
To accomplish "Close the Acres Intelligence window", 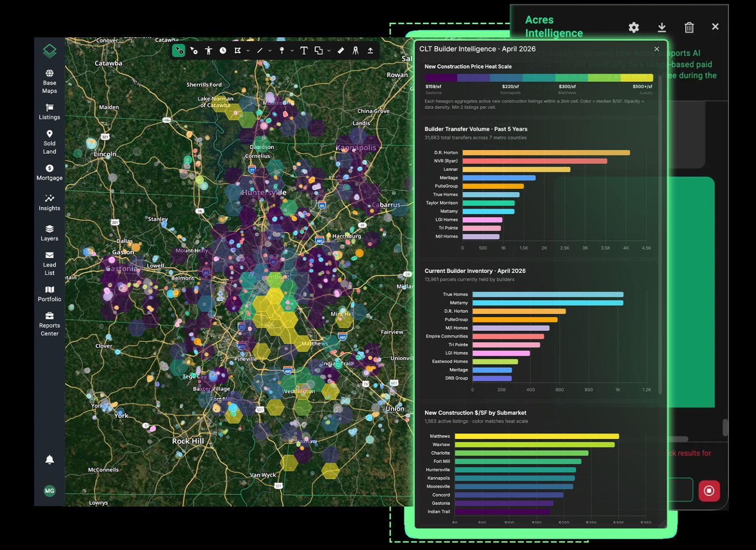I will coord(715,27).
